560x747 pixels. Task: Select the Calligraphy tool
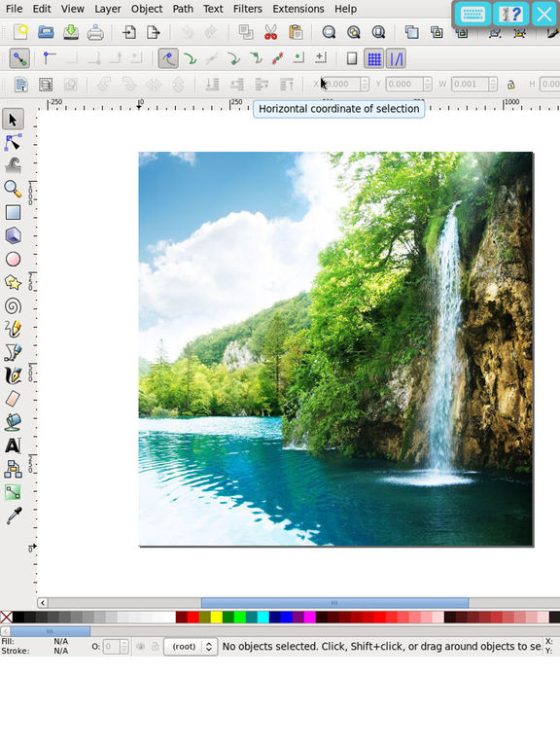[13, 375]
